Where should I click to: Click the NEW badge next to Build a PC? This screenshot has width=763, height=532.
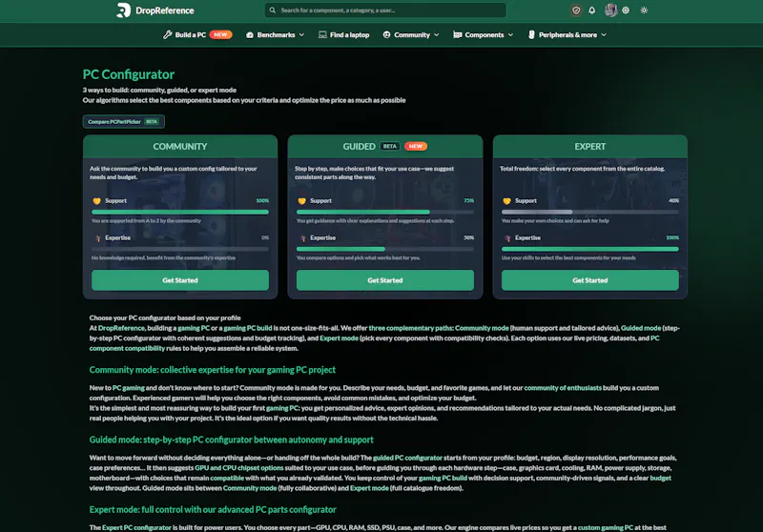tap(220, 34)
